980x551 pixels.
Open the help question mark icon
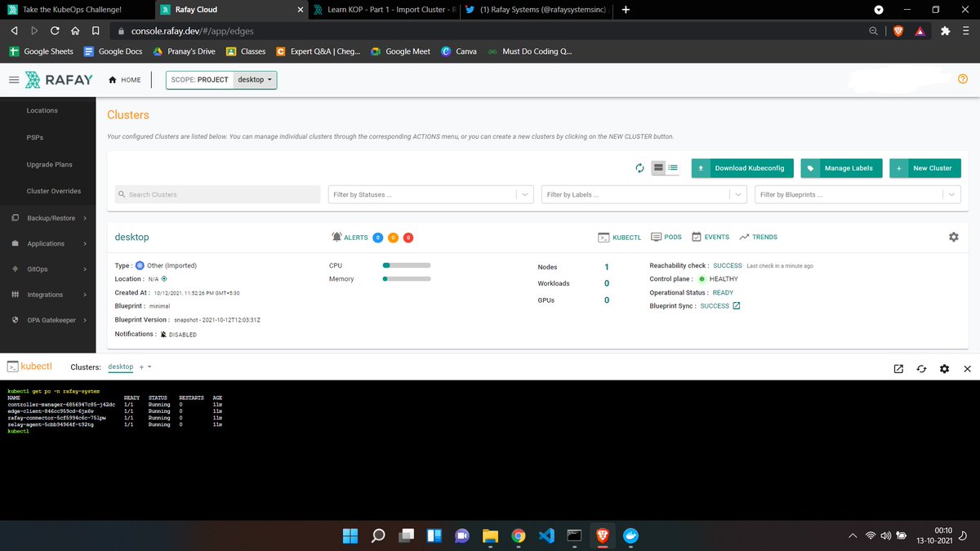(962, 79)
